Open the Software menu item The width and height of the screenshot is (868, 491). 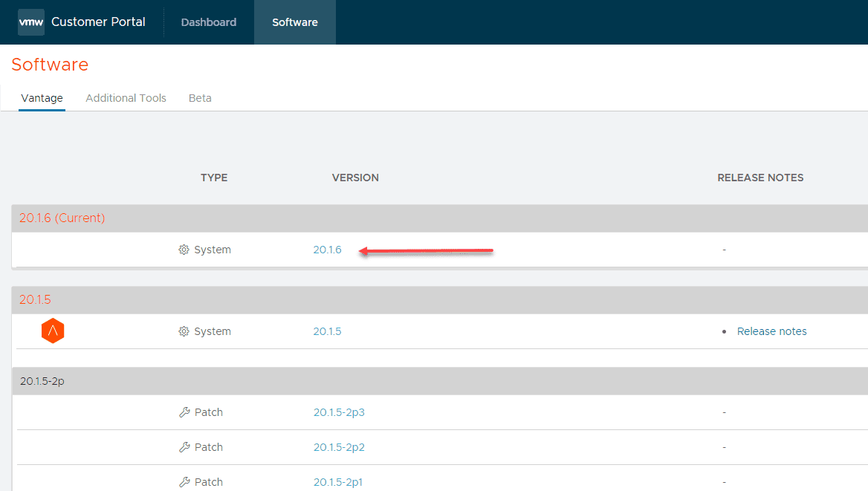(x=295, y=22)
